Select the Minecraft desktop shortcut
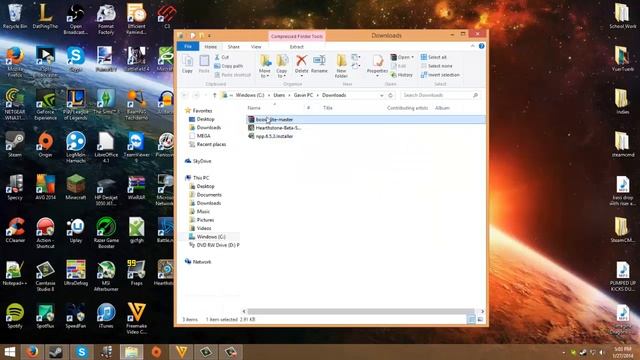 coord(76,187)
